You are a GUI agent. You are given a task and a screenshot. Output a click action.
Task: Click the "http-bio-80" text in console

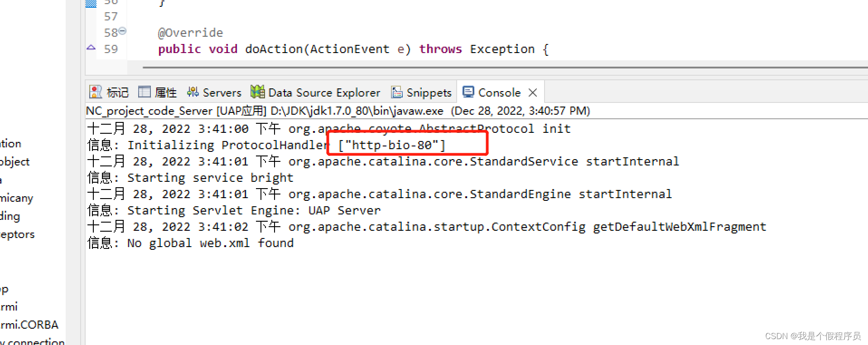click(x=392, y=146)
